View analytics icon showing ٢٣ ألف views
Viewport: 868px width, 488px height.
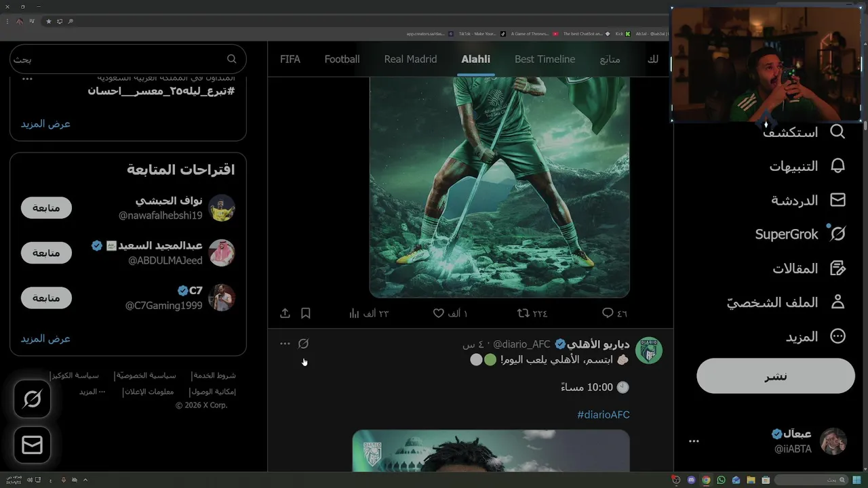[354, 313]
